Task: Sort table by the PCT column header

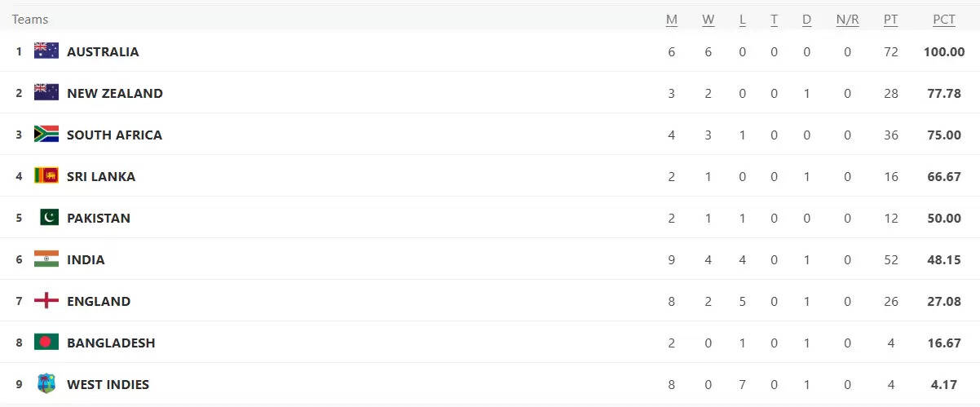Action: click(943, 20)
